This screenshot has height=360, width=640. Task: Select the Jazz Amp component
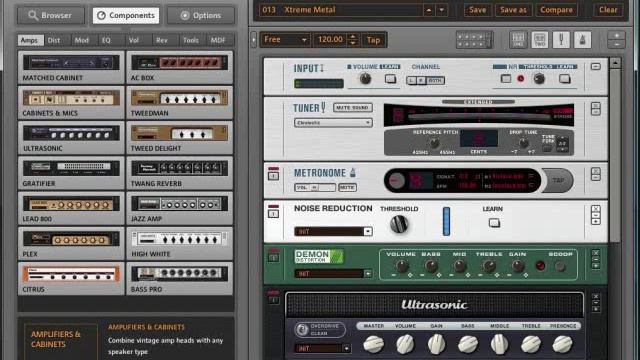(180, 209)
